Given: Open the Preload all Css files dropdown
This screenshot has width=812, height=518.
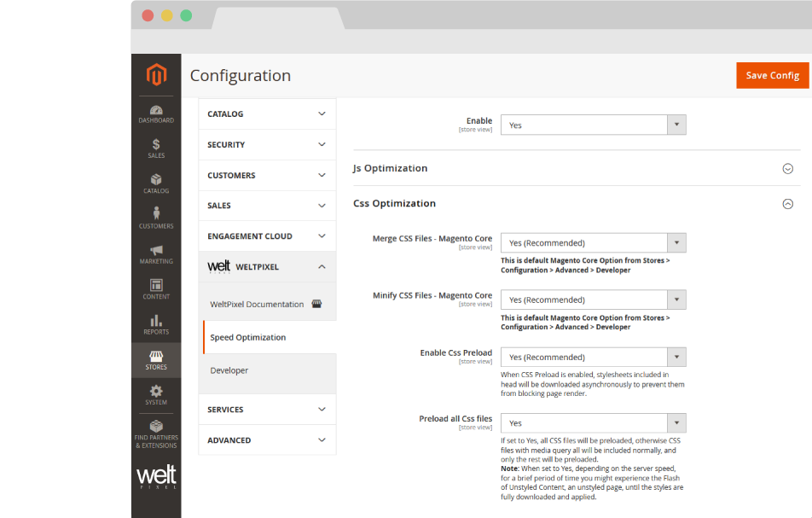Looking at the screenshot, I should click(593, 422).
